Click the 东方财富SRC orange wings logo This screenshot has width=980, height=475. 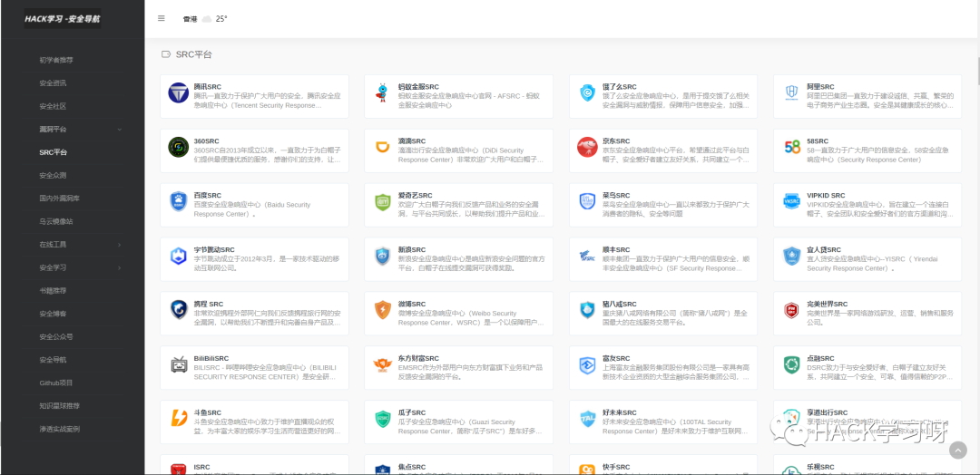coord(383,364)
